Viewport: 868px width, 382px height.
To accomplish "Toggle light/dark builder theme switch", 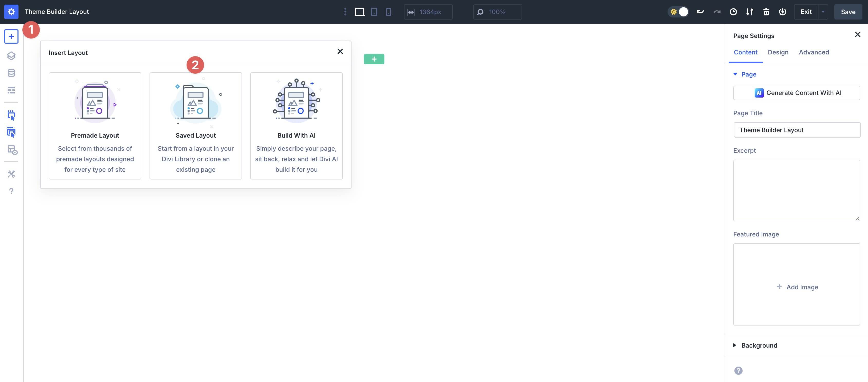I will point(678,12).
